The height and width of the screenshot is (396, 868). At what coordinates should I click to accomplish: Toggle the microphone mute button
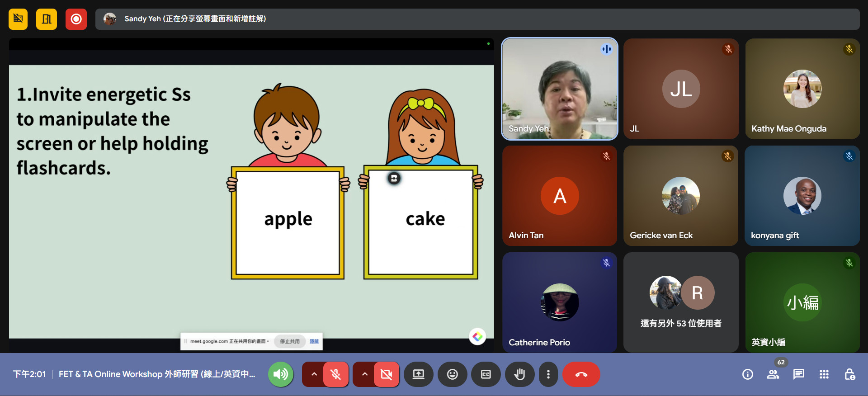click(x=335, y=374)
